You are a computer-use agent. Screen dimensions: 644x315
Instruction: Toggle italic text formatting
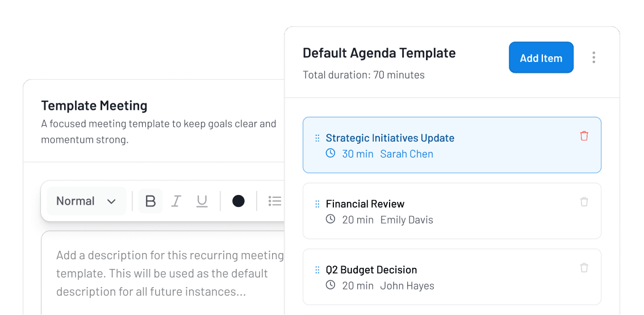[176, 201]
